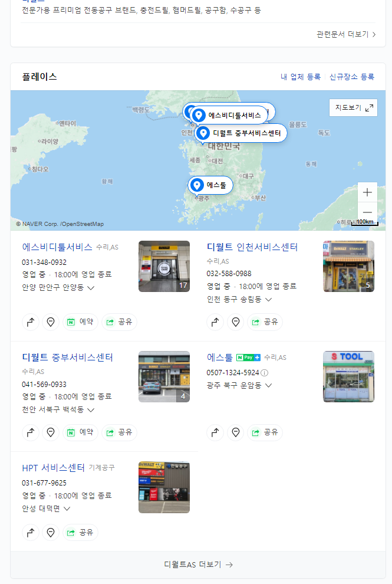Share the 에스비디툴서비스 listing

(x=120, y=322)
